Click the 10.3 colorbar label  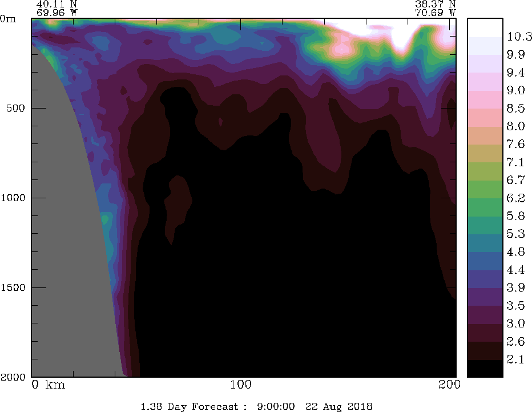click(519, 37)
